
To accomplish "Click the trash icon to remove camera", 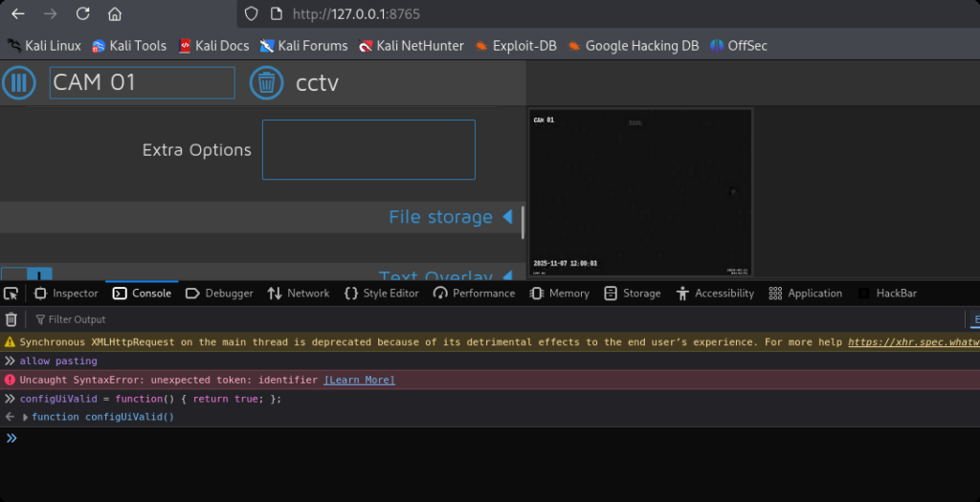I will coord(267,83).
